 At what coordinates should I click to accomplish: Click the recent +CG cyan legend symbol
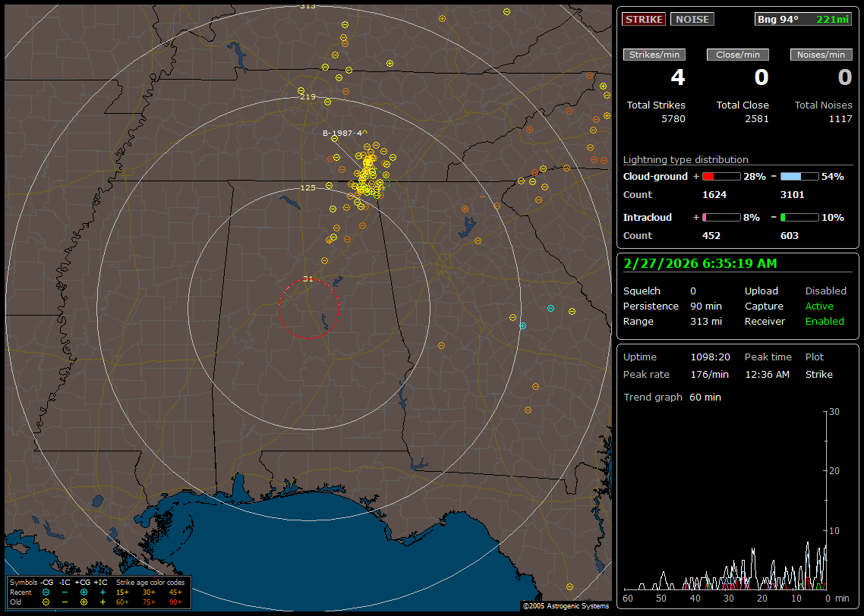(x=84, y=592)
